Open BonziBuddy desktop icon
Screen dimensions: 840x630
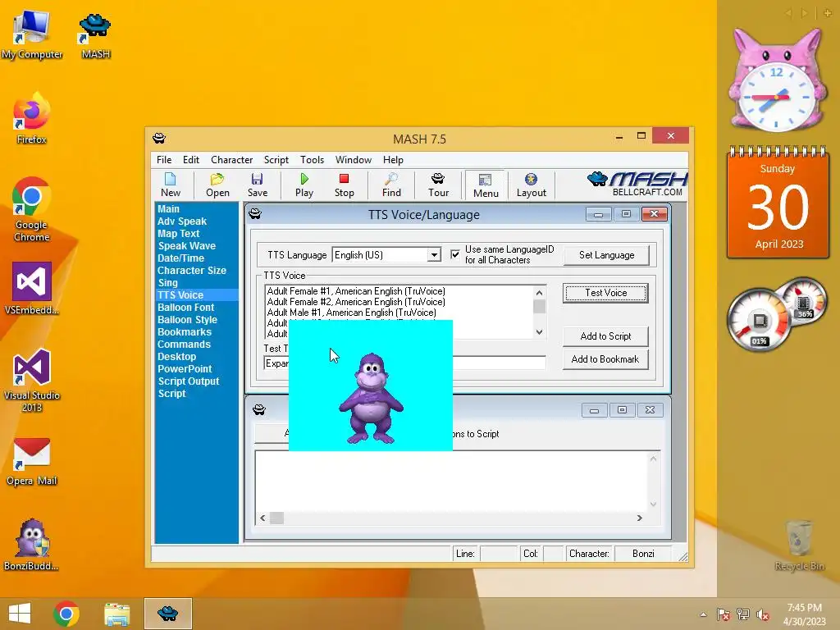click(x=32, y=545)
